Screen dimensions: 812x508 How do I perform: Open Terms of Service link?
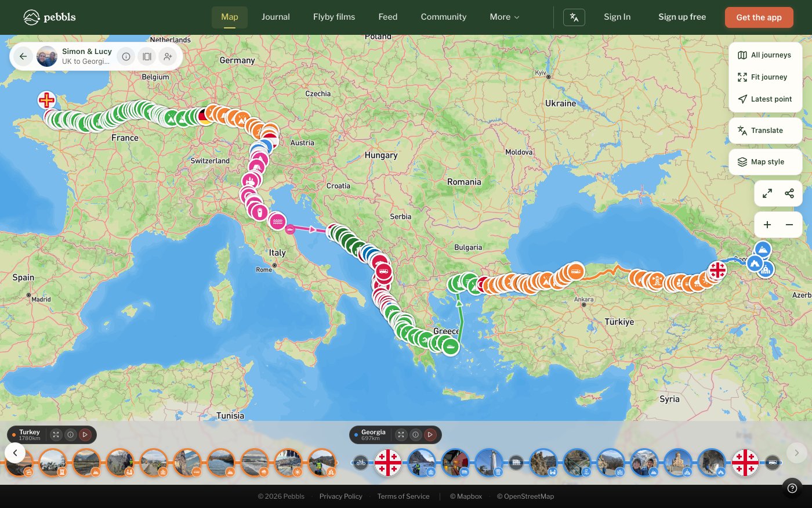click(x=403, y=496)
